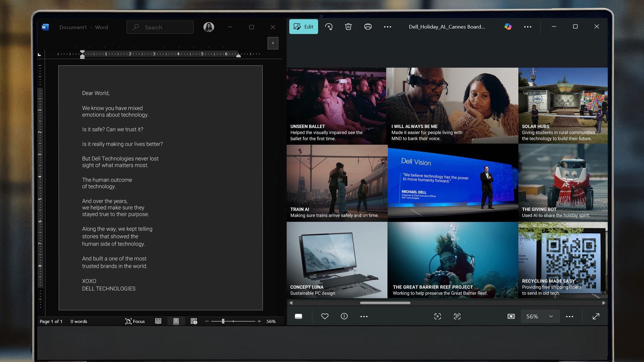Viewport: 644px width, 362px height.
Task: Switch to Print Layout view in Word
Action: click(x=176, y=321)
